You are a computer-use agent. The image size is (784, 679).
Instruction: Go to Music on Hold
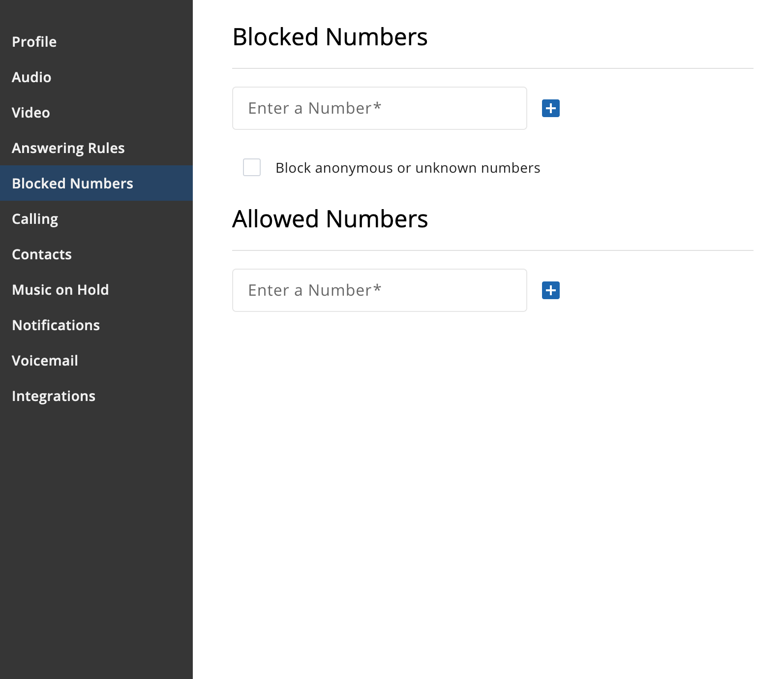click(96, 290)
